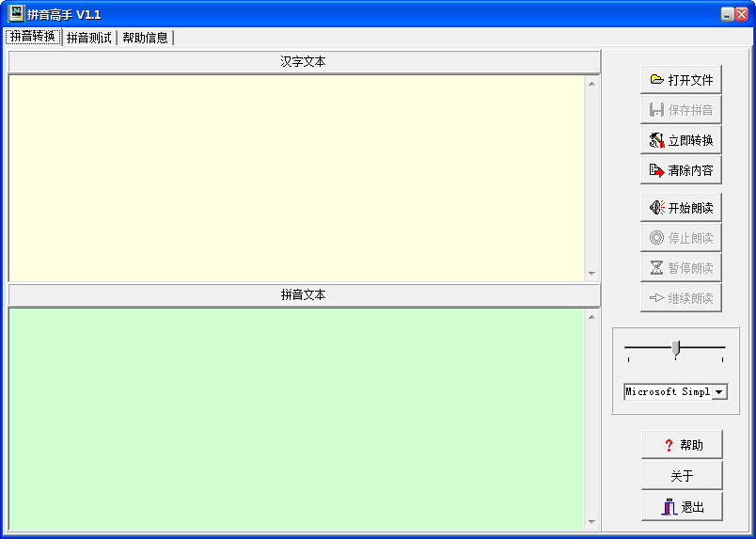The width and height of the screenshot is (756, 539).
Task: Open the Microsoft Simpl voice dropdown arrow
Action: click(x=719, y=392)
